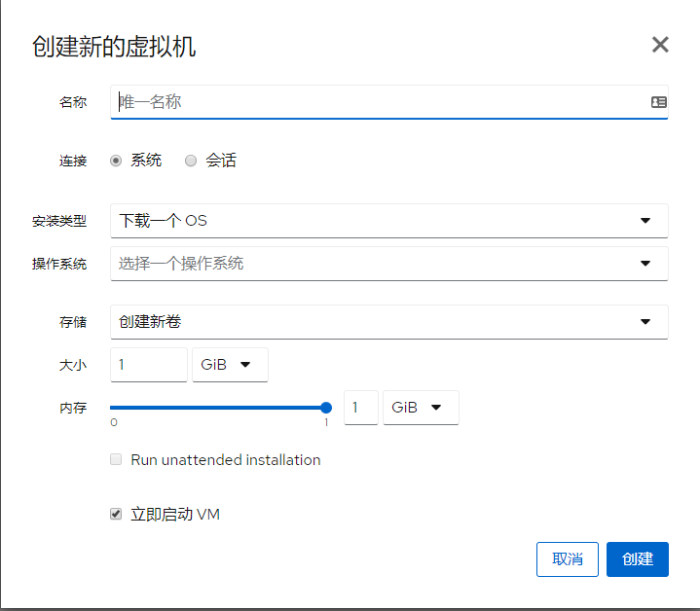
Task: Click the 内存 value input box
Action: tap(360, 408)
